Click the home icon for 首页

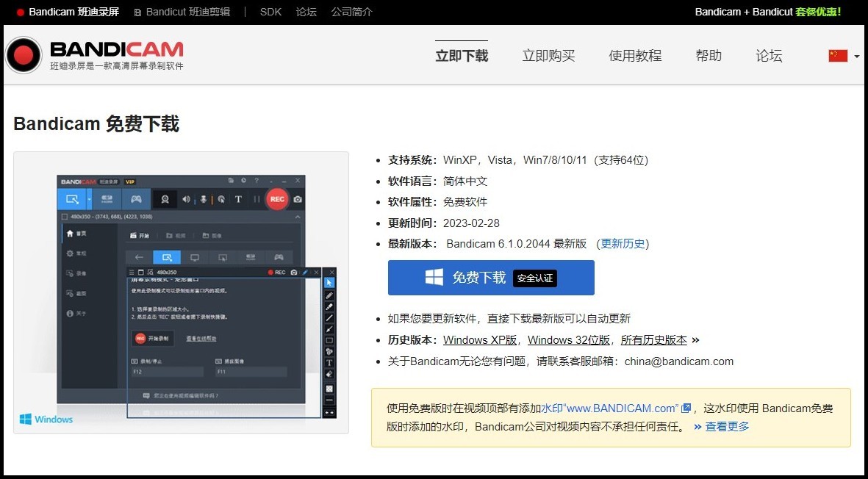(x=71, y=231)
